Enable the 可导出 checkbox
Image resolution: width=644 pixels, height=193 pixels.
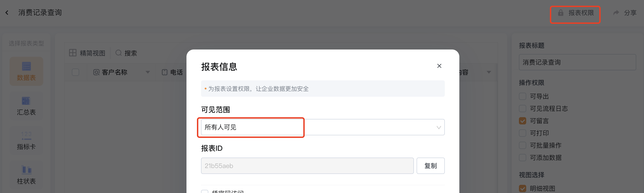pyautogui.click(x=523, y=96)
